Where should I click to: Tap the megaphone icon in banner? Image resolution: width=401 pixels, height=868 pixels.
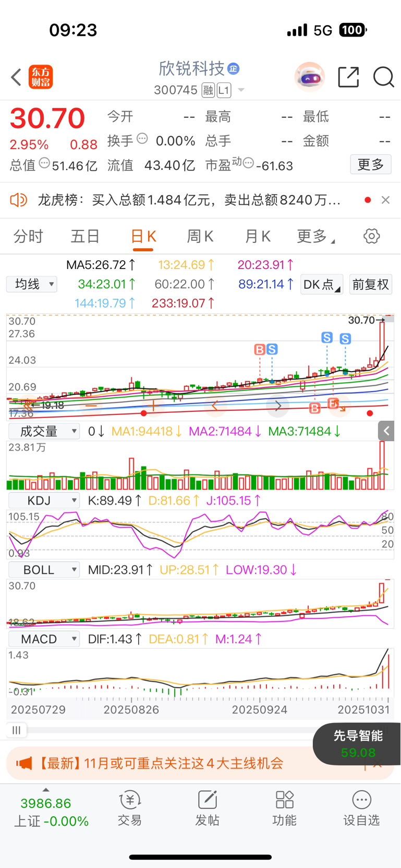point(24,763)
